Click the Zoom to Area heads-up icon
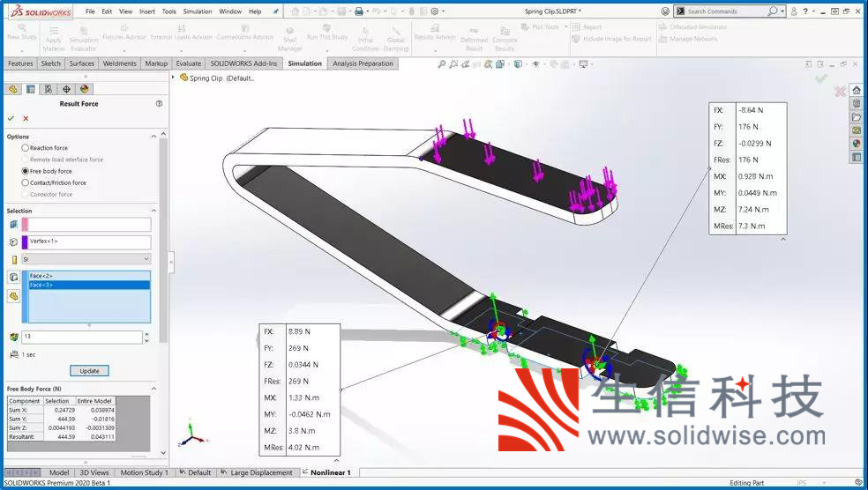The image size is (868, 490). (453, 64)
